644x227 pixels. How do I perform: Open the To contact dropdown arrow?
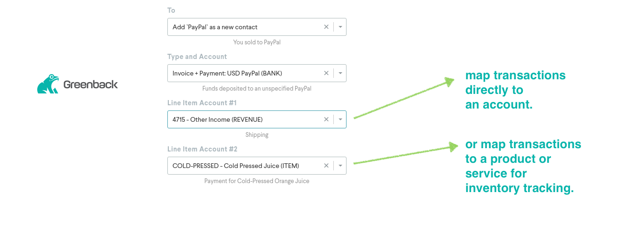(340, 27)
